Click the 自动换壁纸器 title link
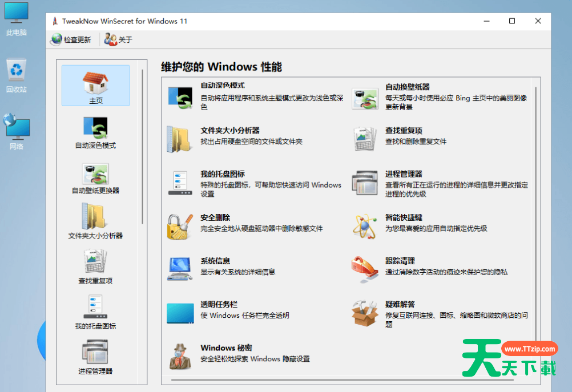The width and height of the screenshot is (572, 392). (407, 87)
